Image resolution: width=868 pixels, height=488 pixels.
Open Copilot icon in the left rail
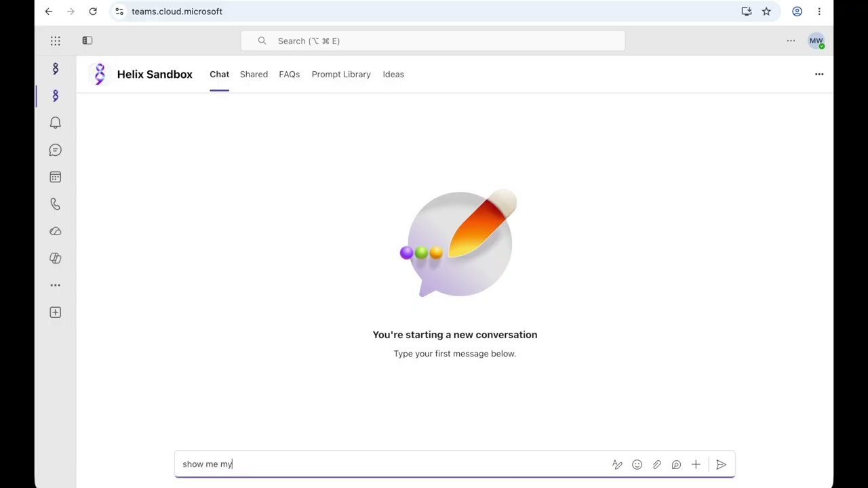[56, 258]
